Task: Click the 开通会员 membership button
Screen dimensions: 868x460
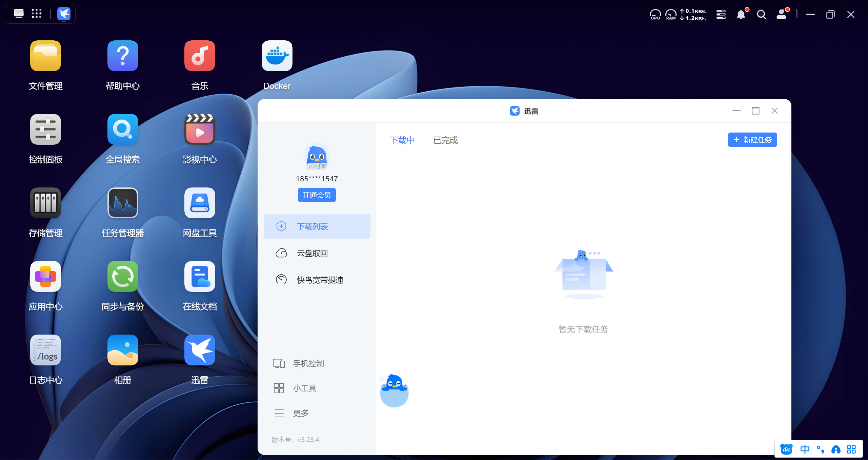Action: [x=317, y=195]
